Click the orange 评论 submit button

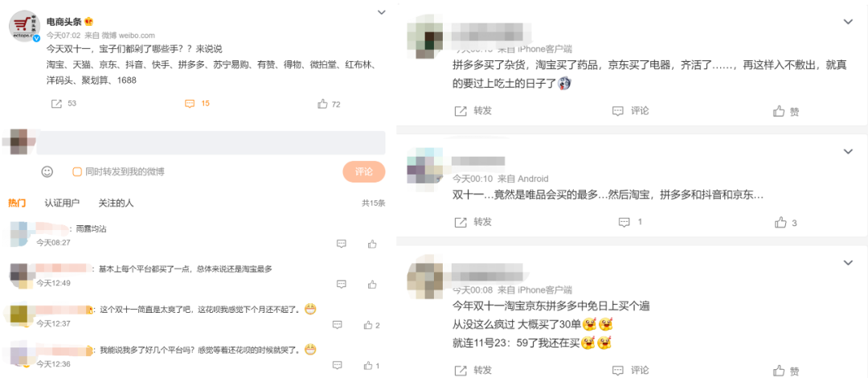click(x=364, y=172)
